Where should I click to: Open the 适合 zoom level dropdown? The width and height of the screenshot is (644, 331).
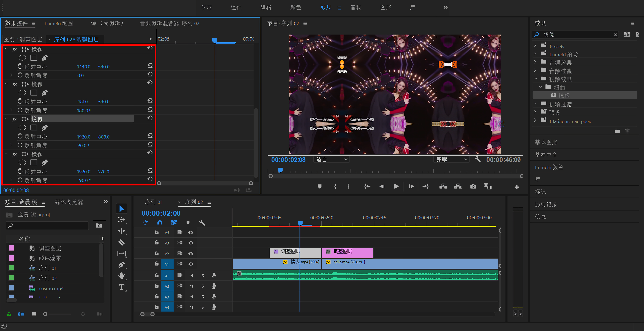(x=332, y=159)
